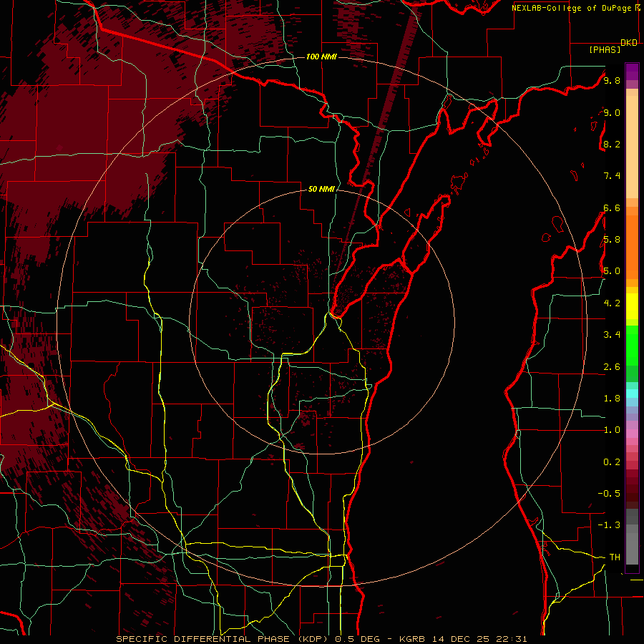
Task: Pick the pink swatch near 1.0 on the color bar
Action: click(x=632, y=434)
